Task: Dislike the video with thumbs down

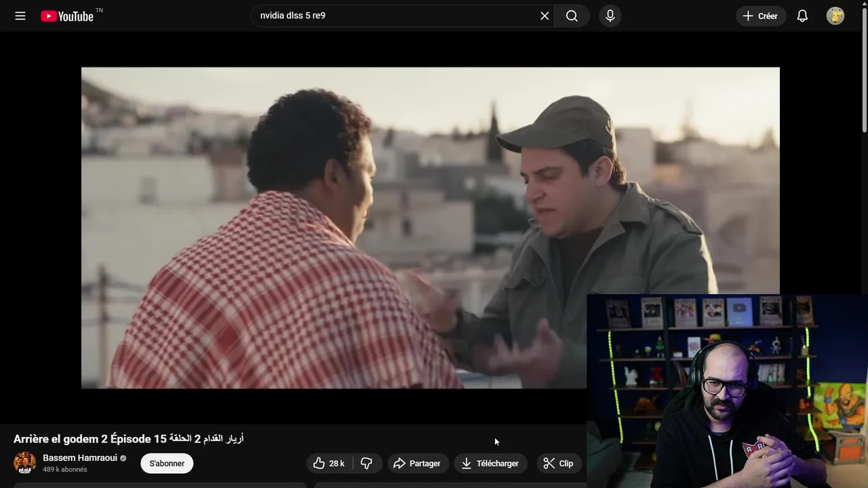Action: 367,464
